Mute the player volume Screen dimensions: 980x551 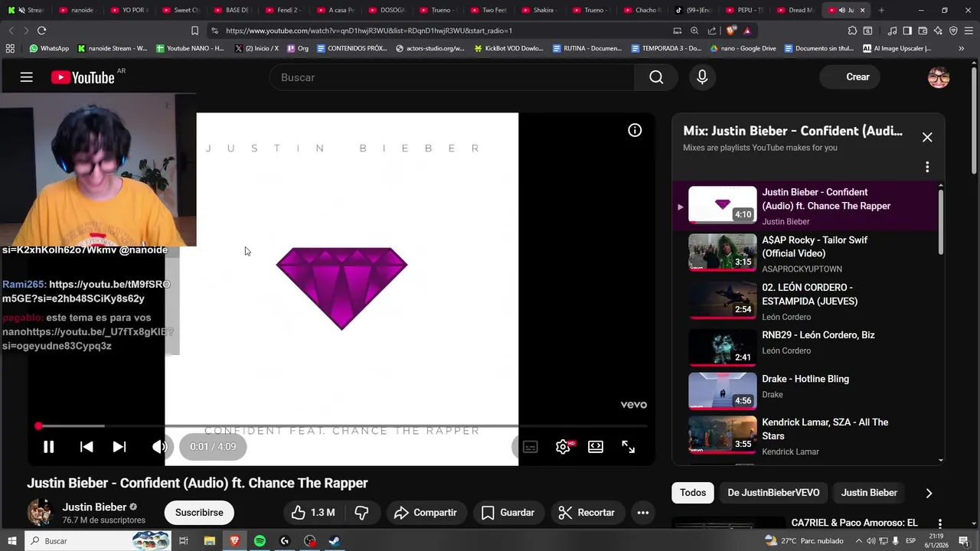[159, 447]
